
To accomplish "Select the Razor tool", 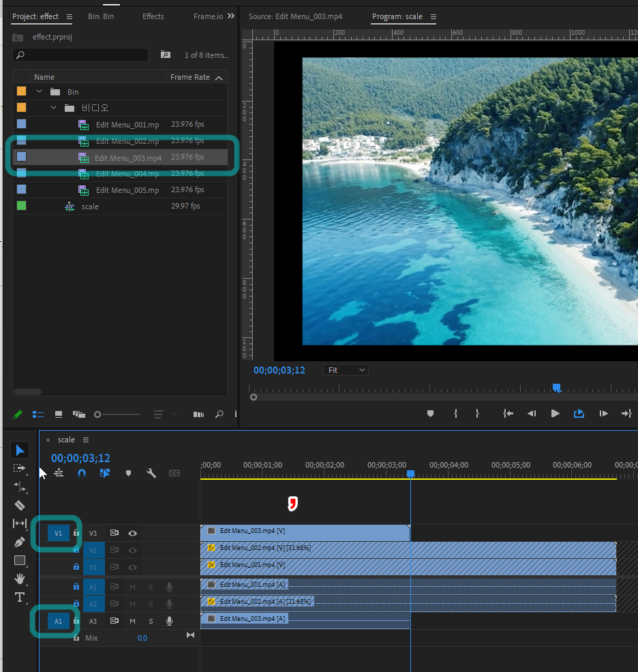I will pyautogui.click(x=20, y=505).
